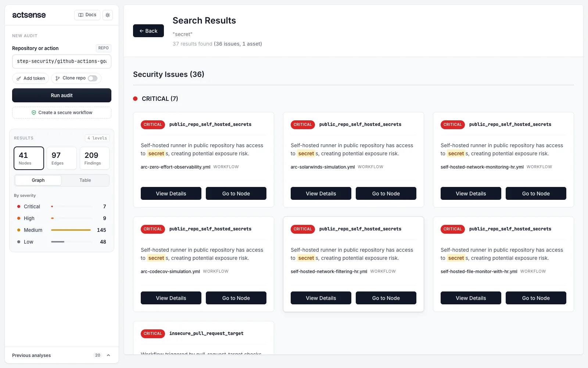
Task: Click the REPO badge
Action: pyautogui.click(x=103, y=48)
